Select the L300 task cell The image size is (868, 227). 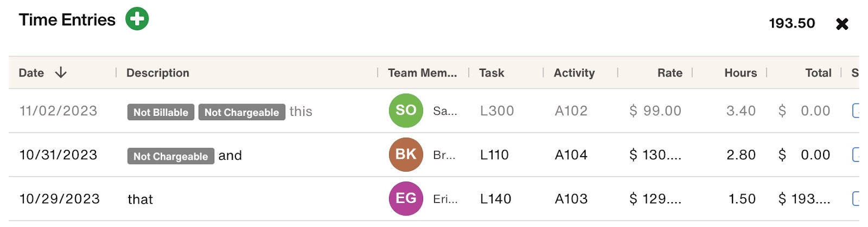pos(497,111)
